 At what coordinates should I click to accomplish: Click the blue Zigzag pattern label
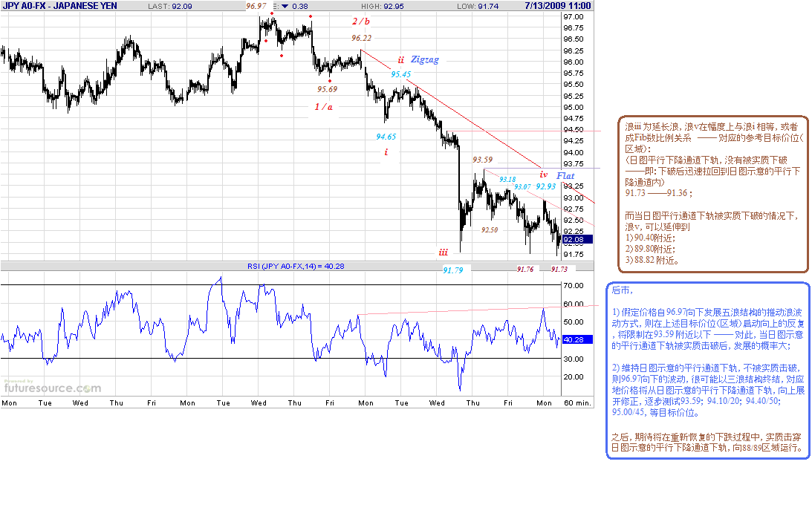(425, 59)
